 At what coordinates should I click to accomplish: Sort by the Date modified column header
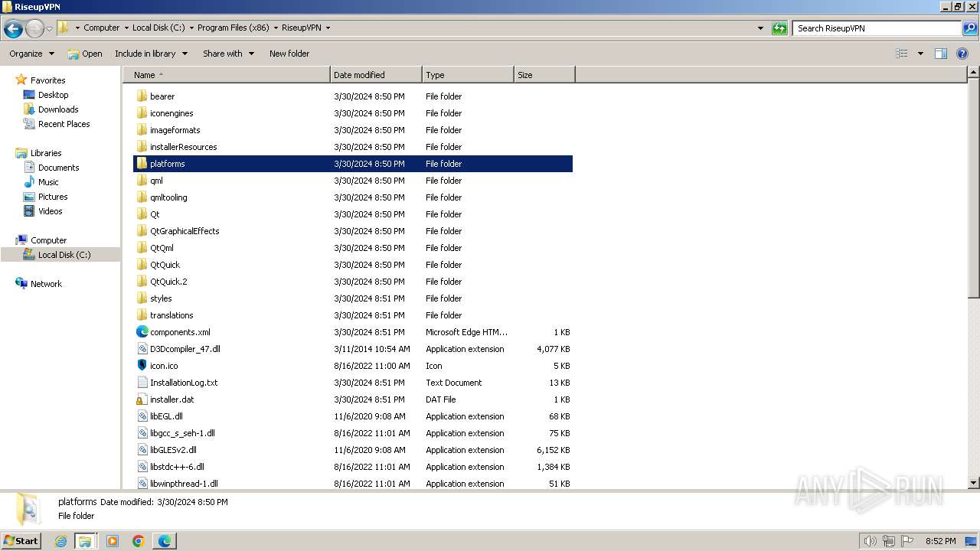point(376,75)
